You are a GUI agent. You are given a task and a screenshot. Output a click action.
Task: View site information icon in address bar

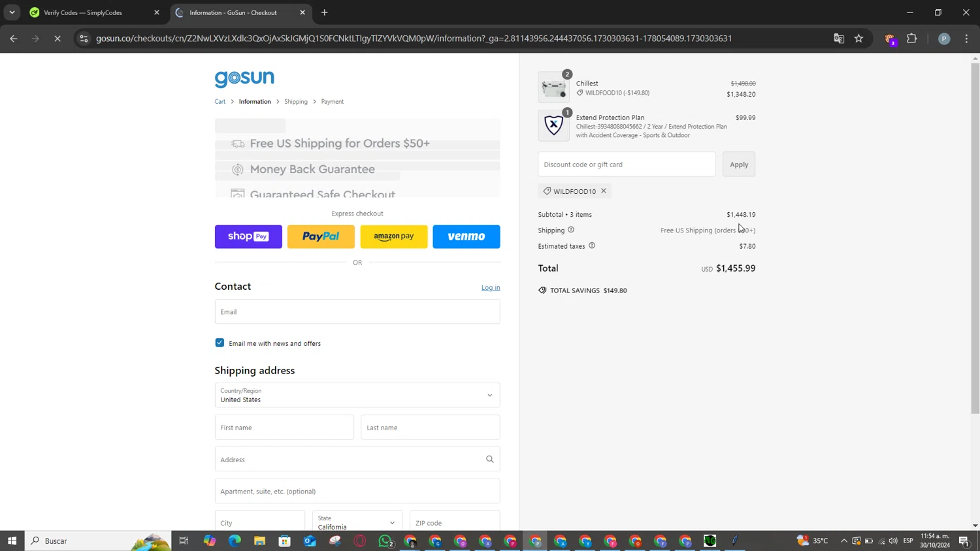click(84, 39)
